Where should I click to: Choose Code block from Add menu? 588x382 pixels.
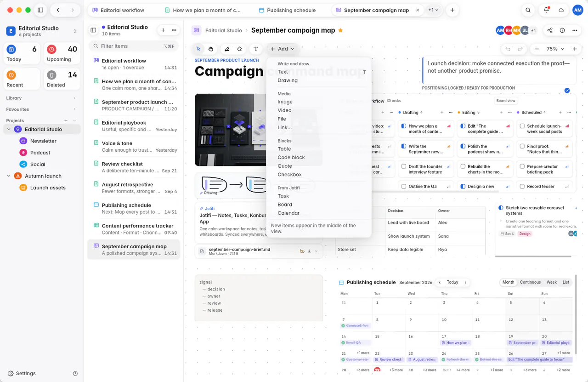[x=318, y=157]
